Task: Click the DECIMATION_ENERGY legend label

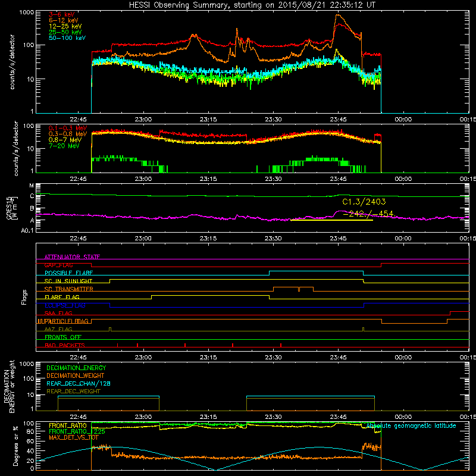Action: coord(76,368)
